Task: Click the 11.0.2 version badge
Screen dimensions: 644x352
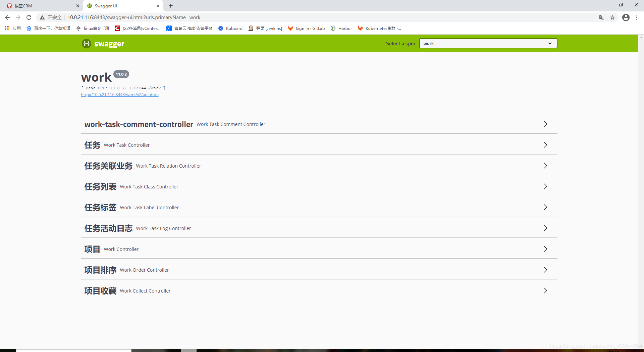Action: (x=121, y=74)
